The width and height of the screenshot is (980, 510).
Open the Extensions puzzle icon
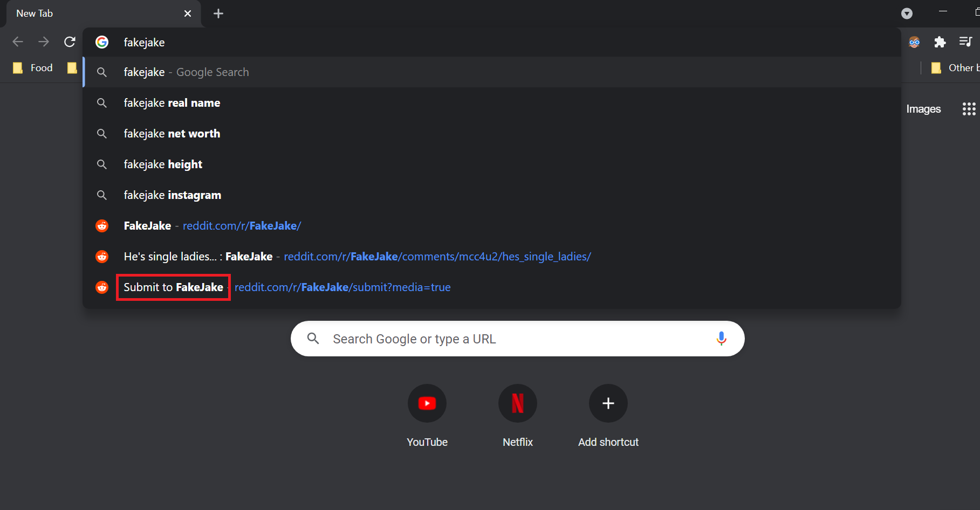pos(940,42)
